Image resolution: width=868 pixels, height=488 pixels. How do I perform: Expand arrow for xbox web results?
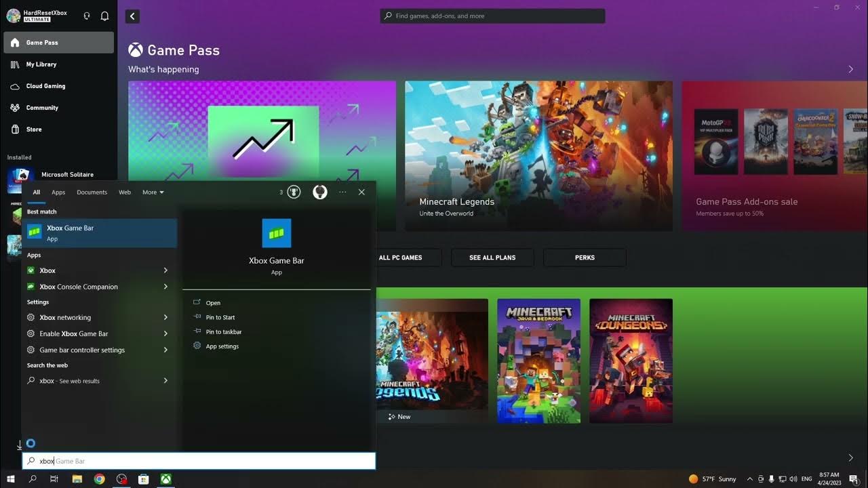pyautogui.click(x=165, y=381)
